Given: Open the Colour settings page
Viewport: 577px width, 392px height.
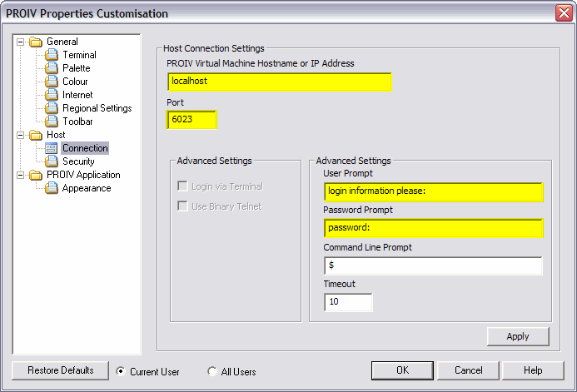Looking at the screenshot, I should click(75, 82).
